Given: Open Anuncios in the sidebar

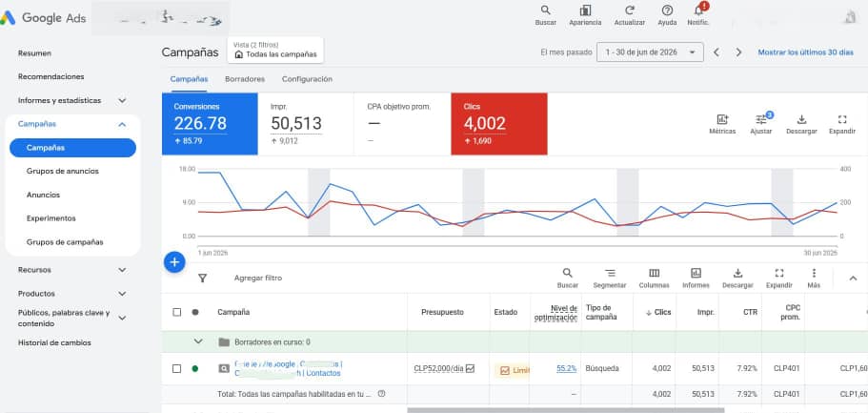Looking at the screenshot, I should pos(43,196).
